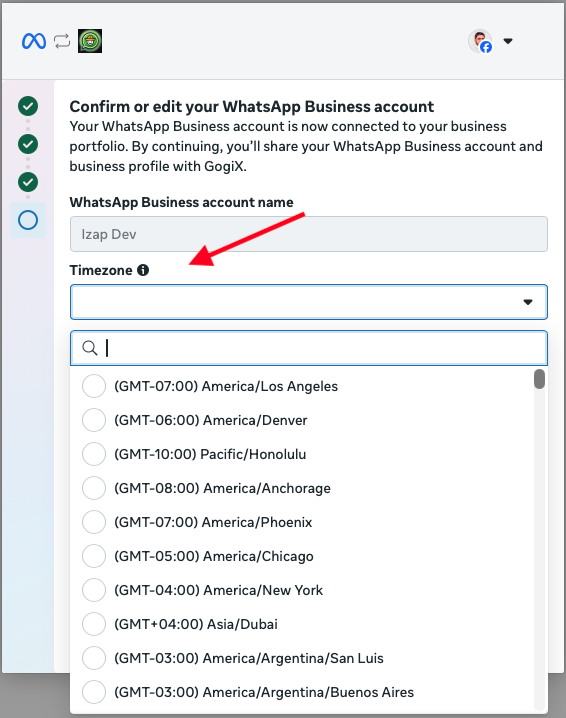Select America/Los Angeles radio button
The width and height of the screenshot is (566, 718).
coord(94,386)
